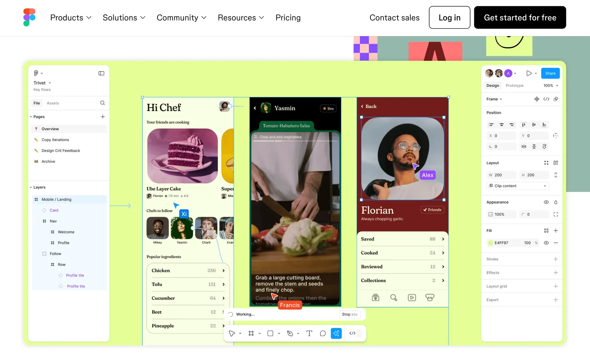This screenshot has height=364, width=590.
Task: Flip the selection horizontally
Action: coord(524,146)
